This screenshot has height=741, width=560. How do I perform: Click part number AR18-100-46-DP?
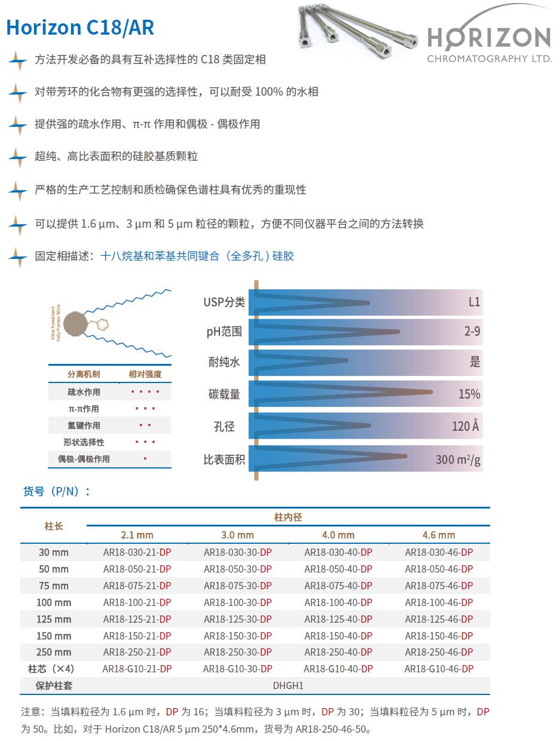click(x=439, y=602)
